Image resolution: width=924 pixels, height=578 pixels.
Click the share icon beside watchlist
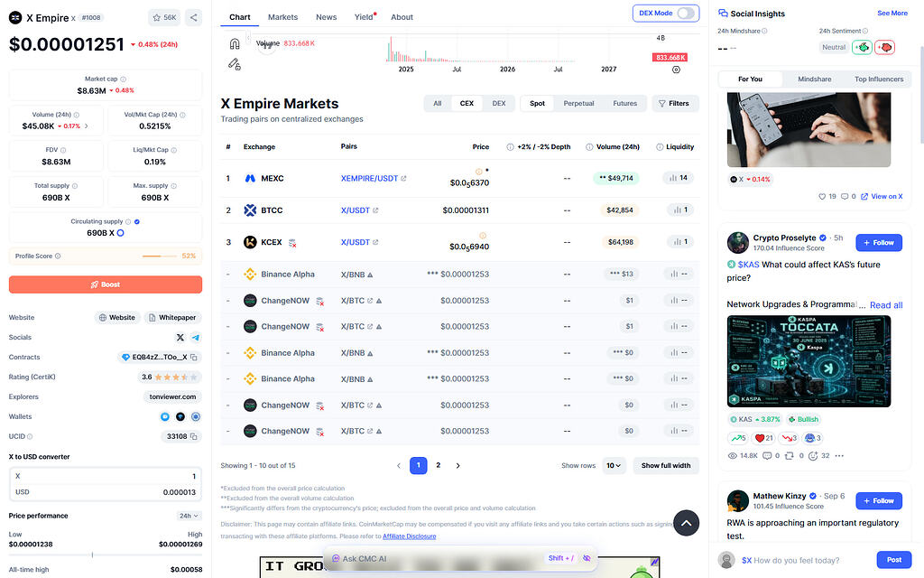point(193,18)
